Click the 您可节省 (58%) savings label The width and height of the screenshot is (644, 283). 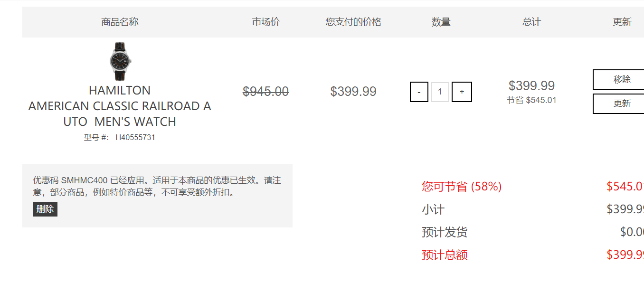pos(462,187)
